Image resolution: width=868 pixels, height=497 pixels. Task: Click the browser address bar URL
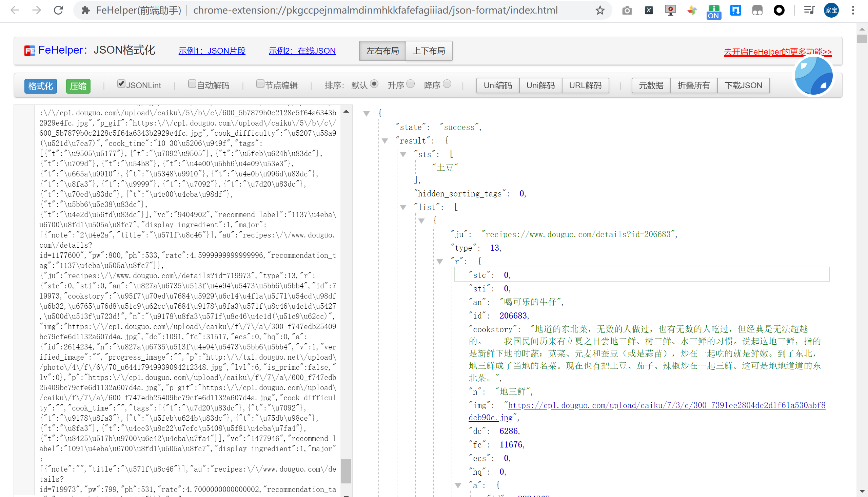tap(375, 10)
